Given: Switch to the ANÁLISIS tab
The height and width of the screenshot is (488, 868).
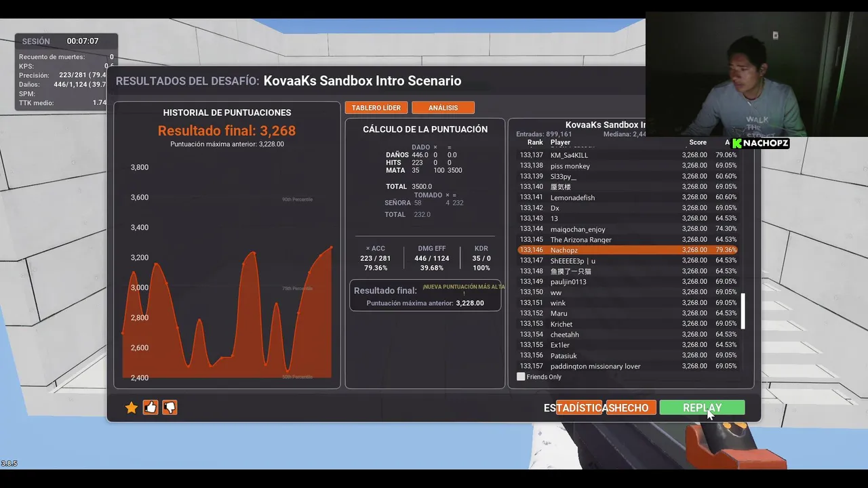Looking at the screenshot, I should coord(443,108).
